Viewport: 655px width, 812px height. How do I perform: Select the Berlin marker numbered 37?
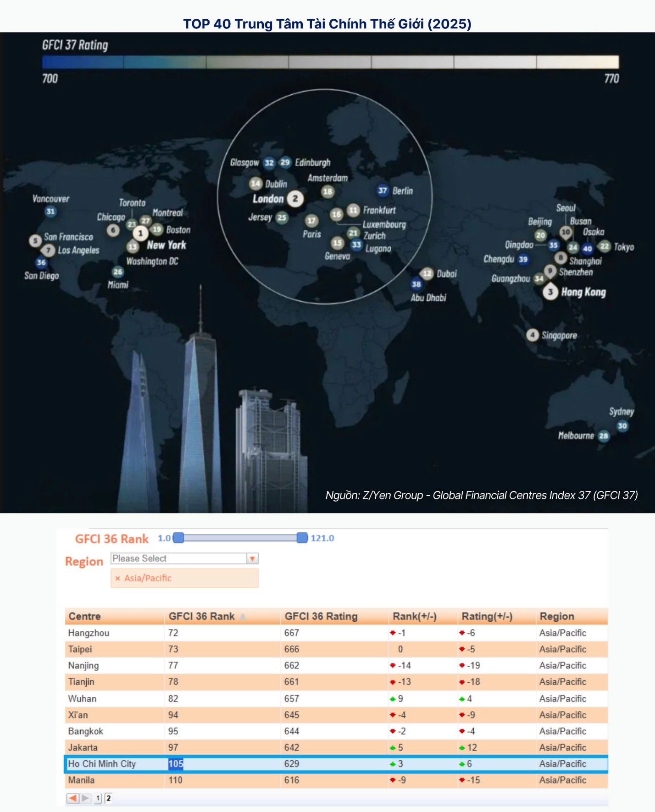[x=383, y=190]
